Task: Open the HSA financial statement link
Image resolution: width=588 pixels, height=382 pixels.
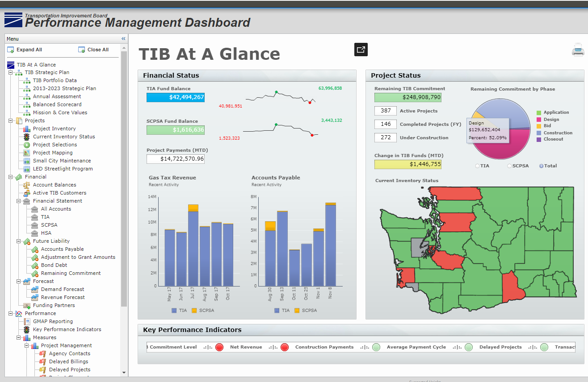Action: pyautogui.click(x=46, y=233)
